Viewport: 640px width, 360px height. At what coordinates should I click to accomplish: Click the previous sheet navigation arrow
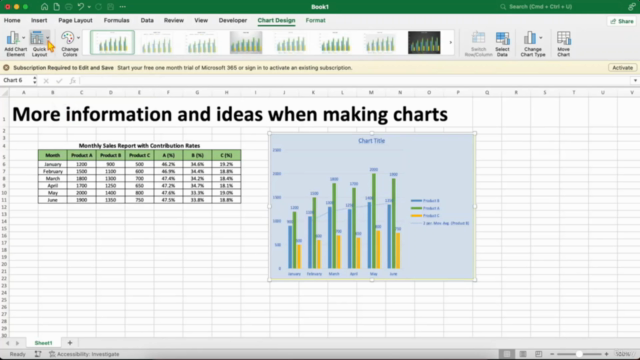7,343
